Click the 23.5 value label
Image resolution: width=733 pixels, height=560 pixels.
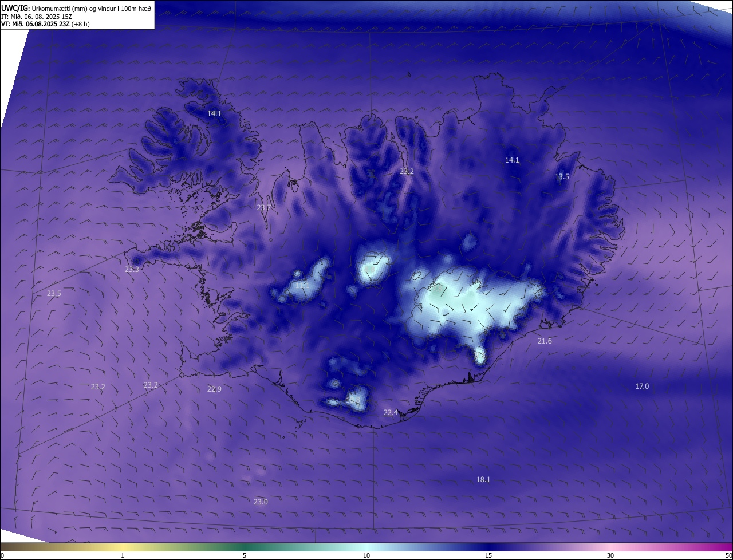(x=54, y=294)
